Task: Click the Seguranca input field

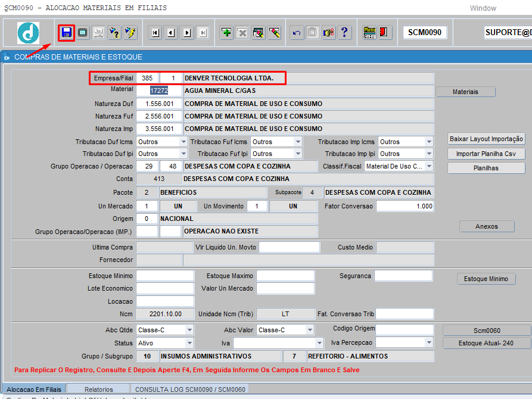Action: pyautogui.click(x=403, y=276)
